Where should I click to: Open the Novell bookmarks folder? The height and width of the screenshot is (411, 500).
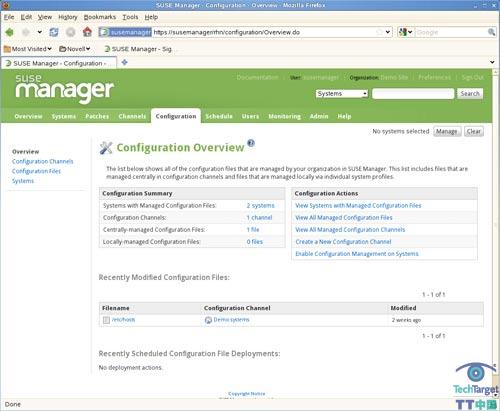(75, 49)
